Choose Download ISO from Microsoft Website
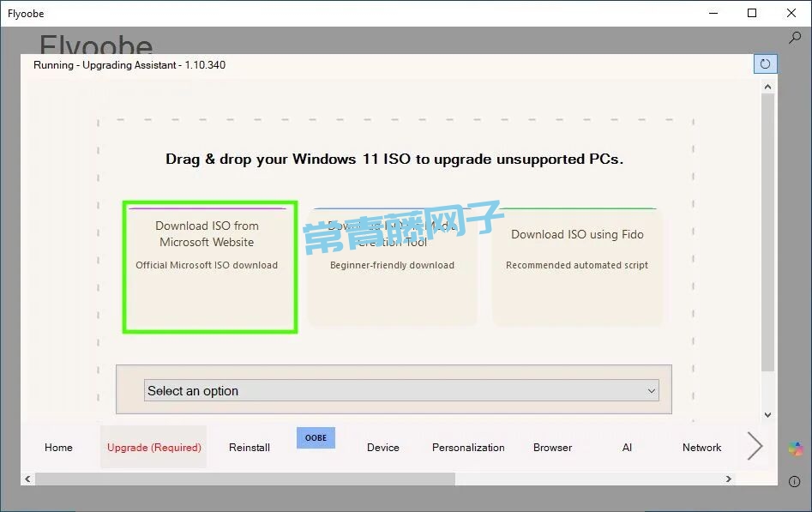This screenshot has width=812, height=512. [x=209, y=267]
